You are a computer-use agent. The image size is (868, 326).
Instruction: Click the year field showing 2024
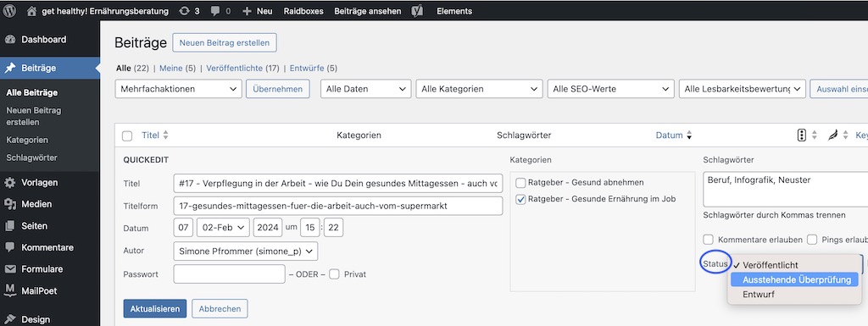click(268, 228)
